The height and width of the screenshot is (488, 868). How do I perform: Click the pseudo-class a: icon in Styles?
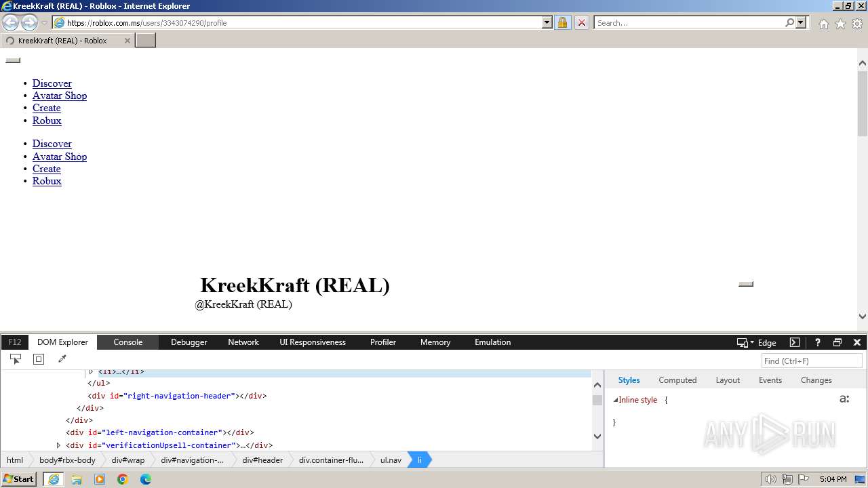tap(844, 399)
